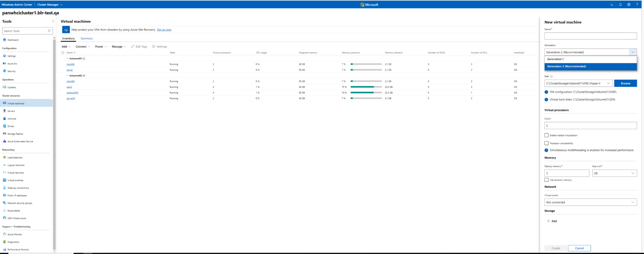Open the notifications bell icon
Screen dimensions: 644x254
(x=620, y=5)
